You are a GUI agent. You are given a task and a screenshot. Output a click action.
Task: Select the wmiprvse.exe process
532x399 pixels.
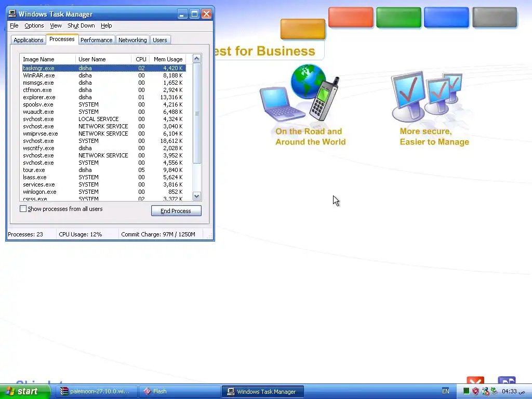click(104, 134)
